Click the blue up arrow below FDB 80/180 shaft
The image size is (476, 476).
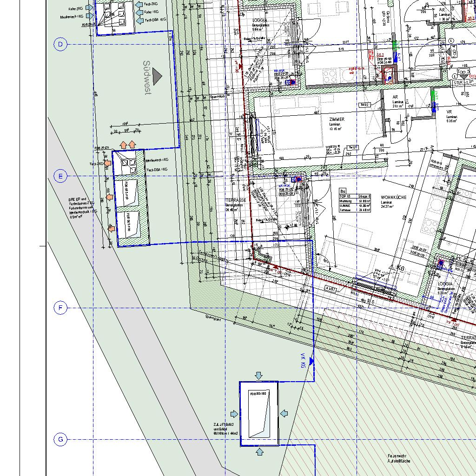click(259, 452)
